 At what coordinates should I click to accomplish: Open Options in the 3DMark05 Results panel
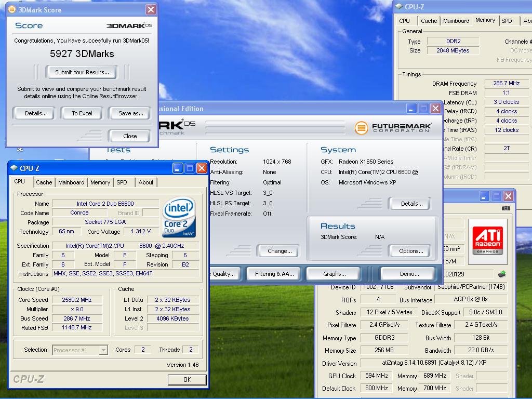(410, 251)
